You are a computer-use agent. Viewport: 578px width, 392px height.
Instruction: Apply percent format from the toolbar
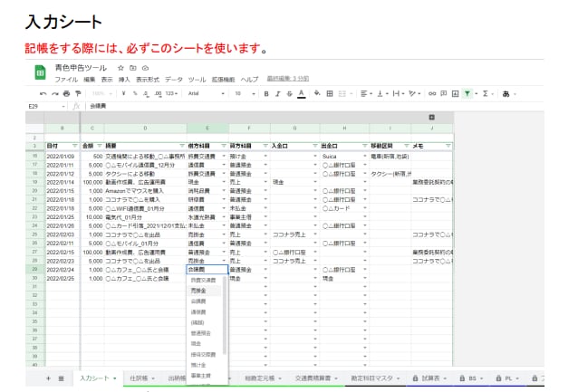[x=135, y=93]
